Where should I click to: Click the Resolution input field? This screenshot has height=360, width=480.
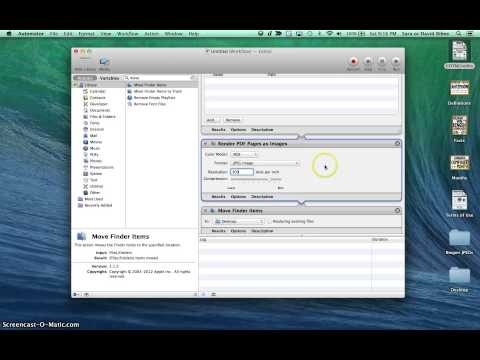pyautogui.click(x=242, y=172)
